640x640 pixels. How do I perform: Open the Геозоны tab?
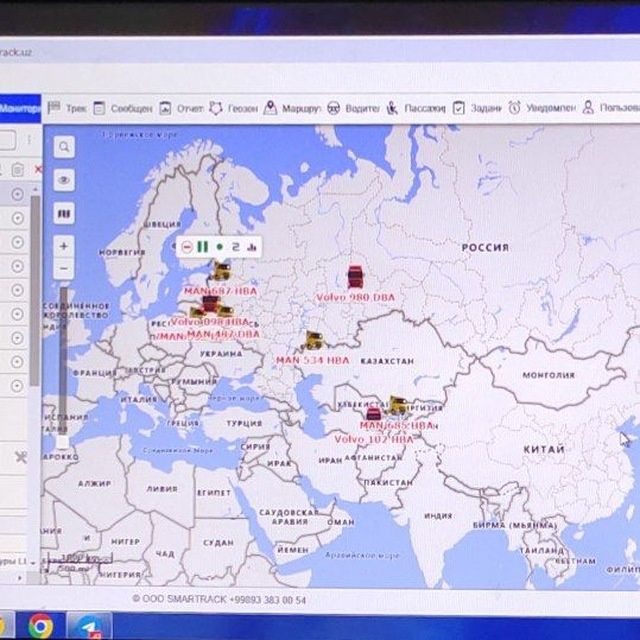click(x=234, y=108)
